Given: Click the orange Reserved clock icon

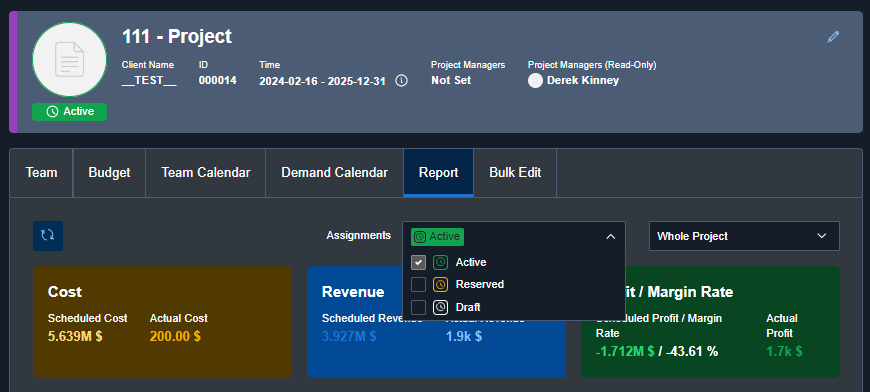Looking at the screenshot, I should (440, 284).
